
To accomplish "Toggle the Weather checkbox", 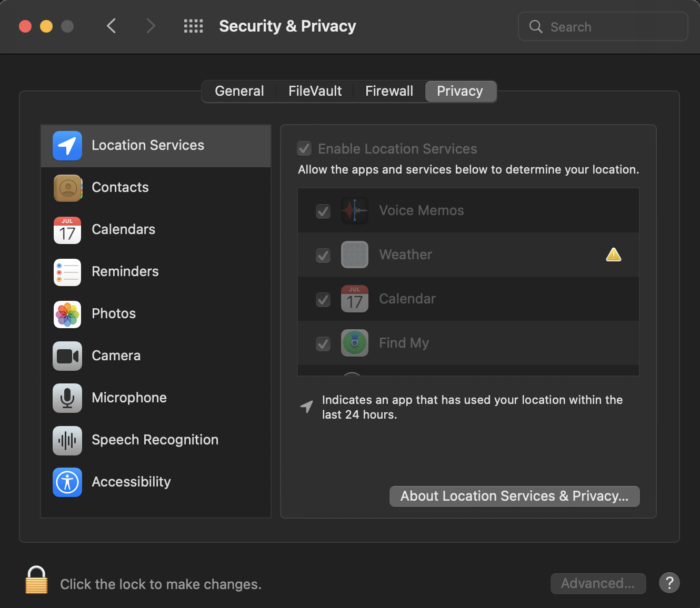I will pos(323,256).
